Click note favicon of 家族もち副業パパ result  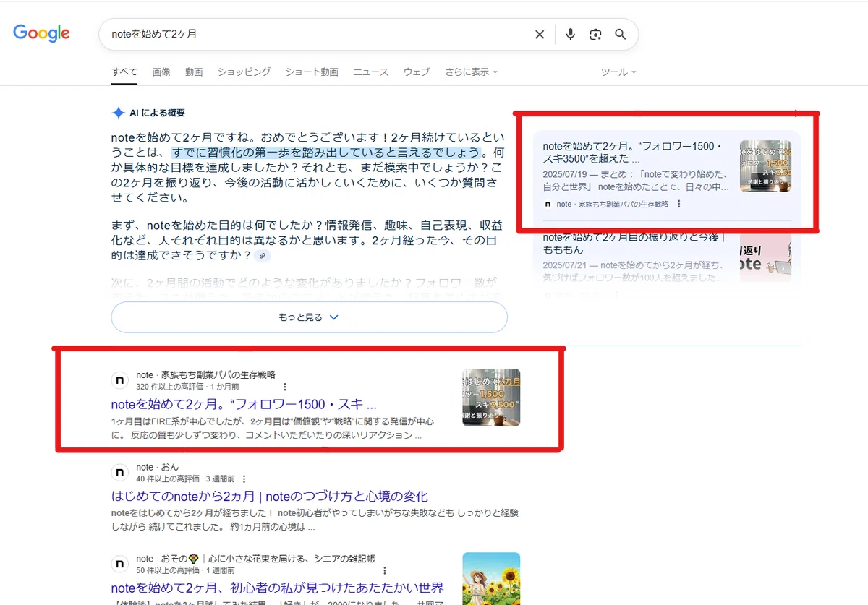click(x=119, y=380)
